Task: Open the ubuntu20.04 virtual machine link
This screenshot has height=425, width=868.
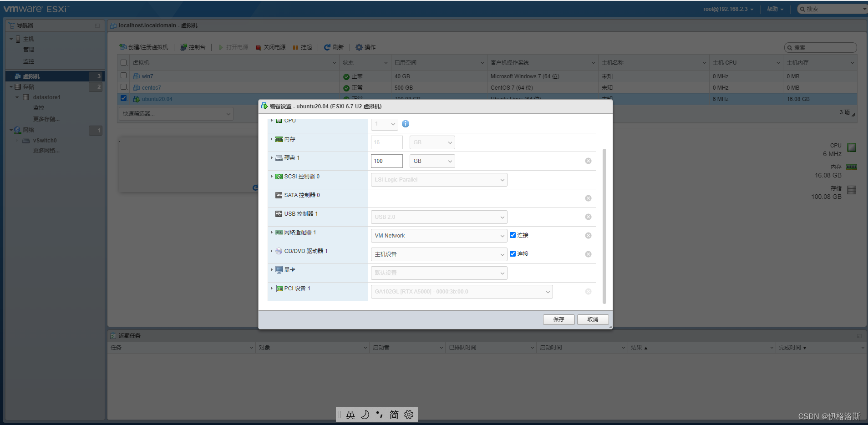Action: [157, 99]
